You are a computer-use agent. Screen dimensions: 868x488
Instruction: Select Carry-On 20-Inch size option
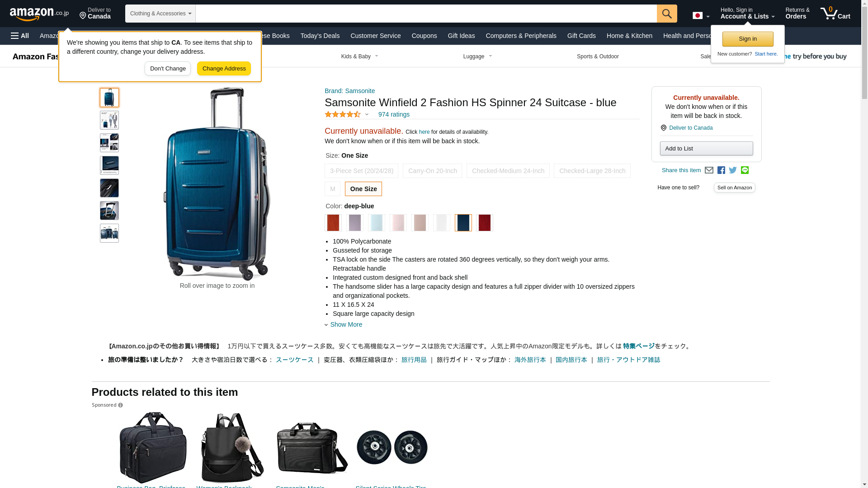[432, 171]
